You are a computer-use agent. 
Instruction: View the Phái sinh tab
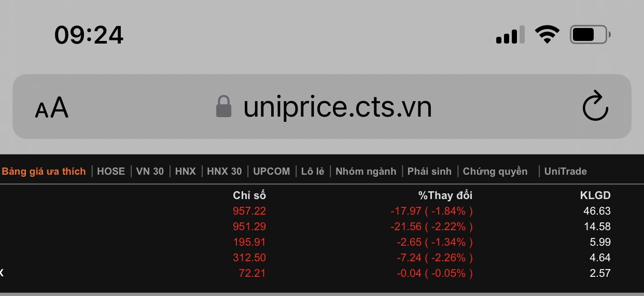429,172
